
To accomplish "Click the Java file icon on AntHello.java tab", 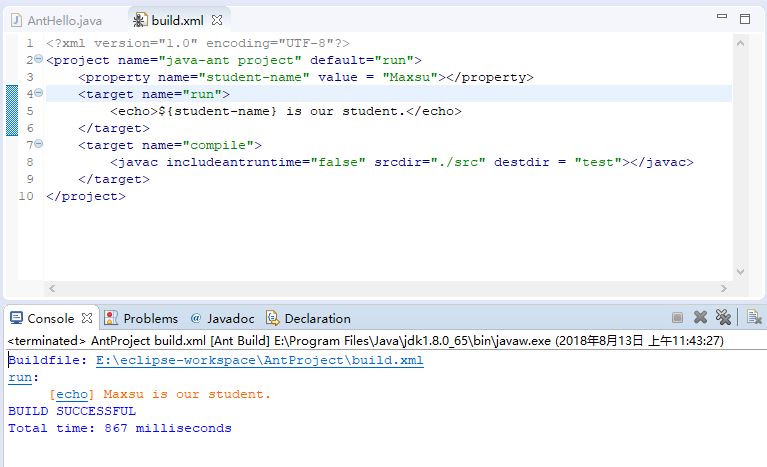I will [x=17, y=20].
